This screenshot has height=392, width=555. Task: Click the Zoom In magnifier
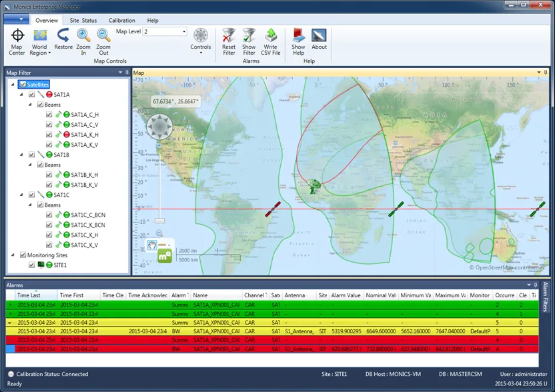click(x=83, y=35)
